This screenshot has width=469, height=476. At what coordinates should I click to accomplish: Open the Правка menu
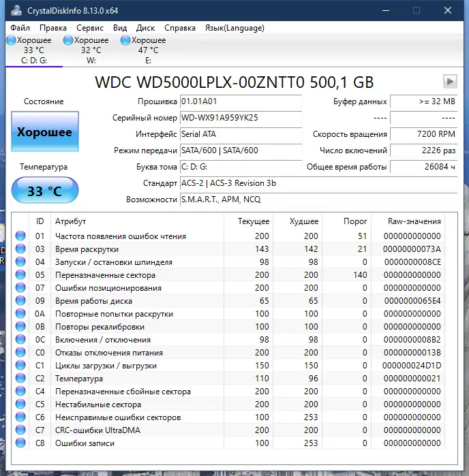click(53, 28)
